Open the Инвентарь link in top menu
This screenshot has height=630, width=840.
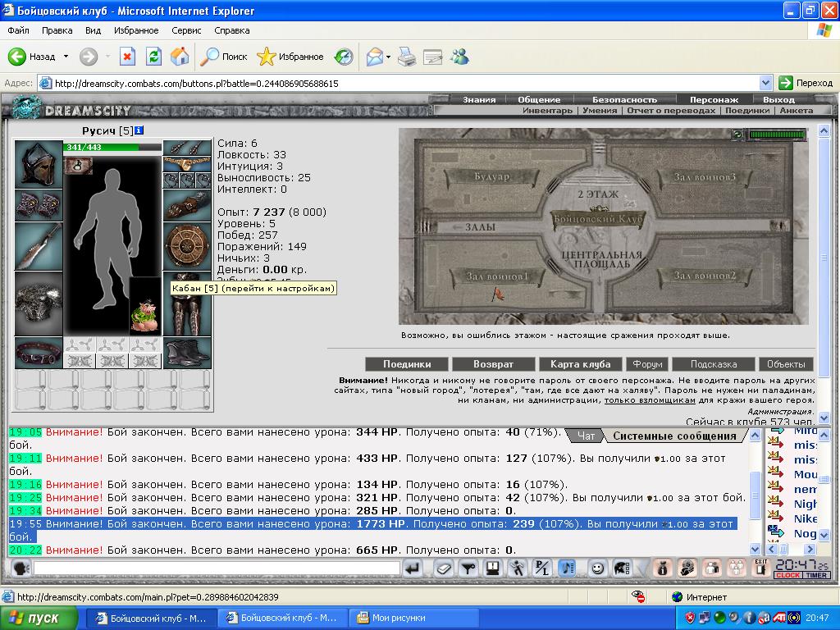pyautogui.click(x=547, y=111)
